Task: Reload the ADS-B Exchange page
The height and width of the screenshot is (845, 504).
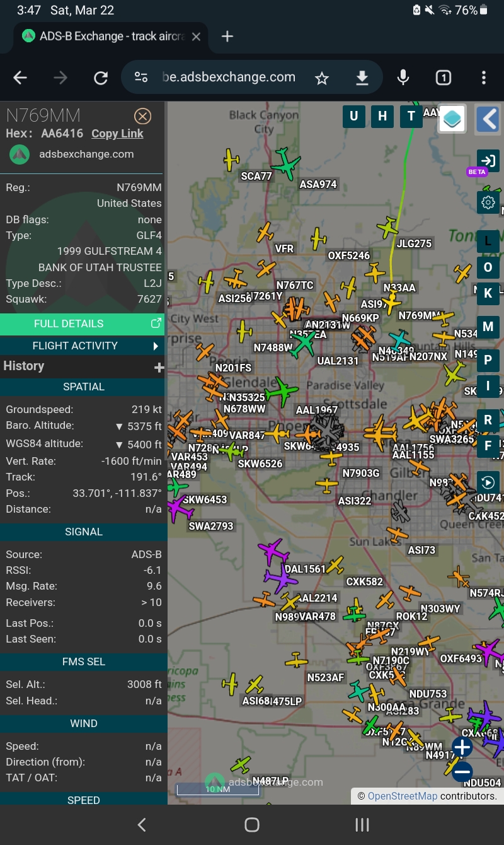Action: tap(101, 78)
